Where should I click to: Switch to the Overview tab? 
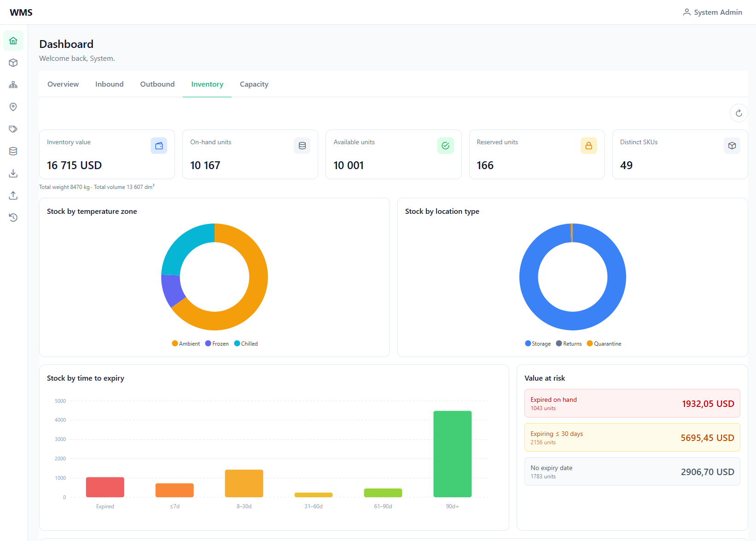pyautogui.click(x=63, y=84)
